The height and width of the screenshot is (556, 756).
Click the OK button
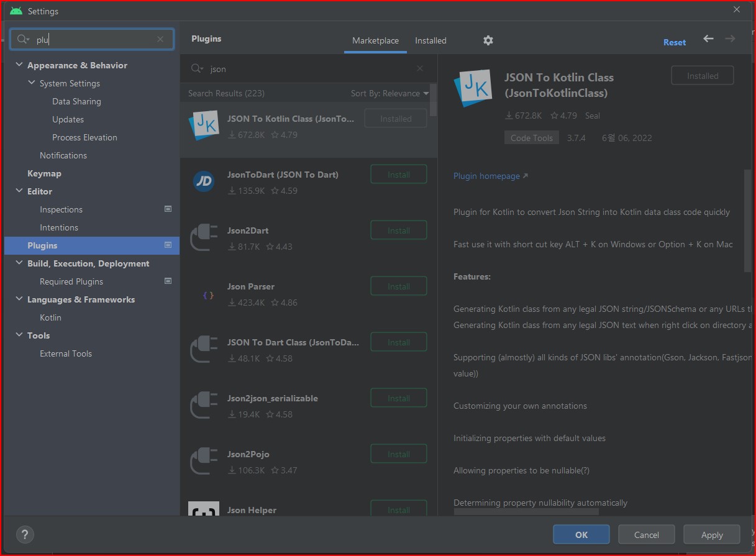pyautogui.click(x=581, y=534)
